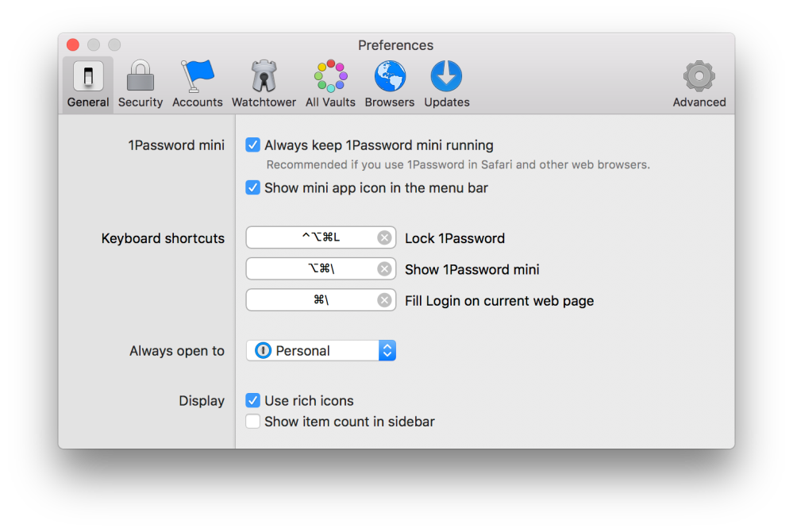Viewport: 793px width, 532px height.
Task: Switch to the Accounts pane
Action: tap(197, 83)
